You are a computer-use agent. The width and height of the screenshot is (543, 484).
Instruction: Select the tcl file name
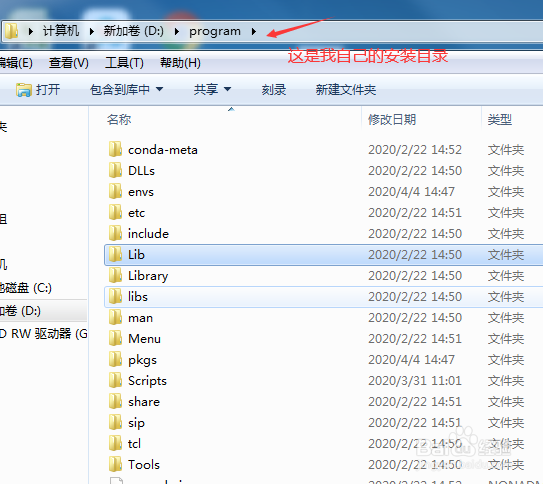(x=134, y=444)
